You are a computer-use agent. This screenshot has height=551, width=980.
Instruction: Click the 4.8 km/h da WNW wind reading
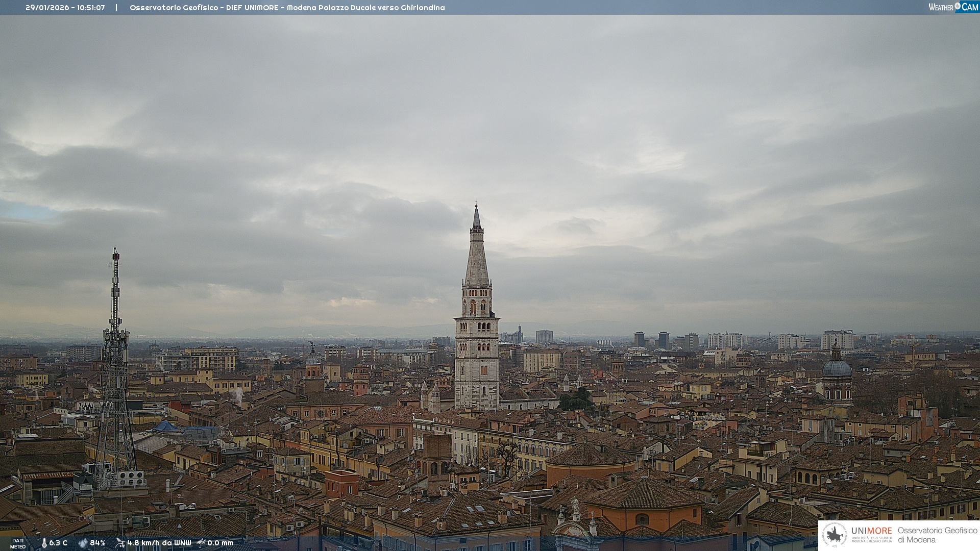(159, 543)
